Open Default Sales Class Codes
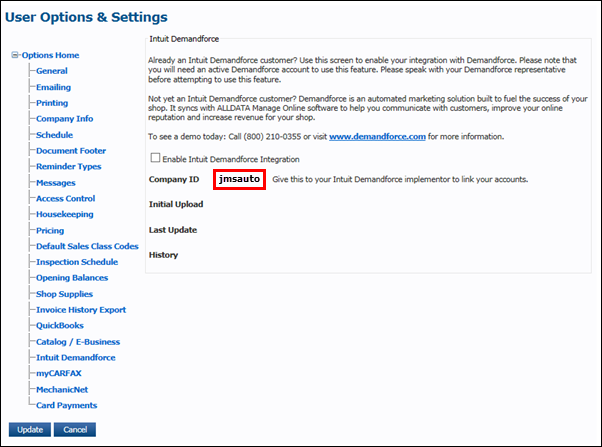This screenshot has width=602, height=447. click(88, 246)
